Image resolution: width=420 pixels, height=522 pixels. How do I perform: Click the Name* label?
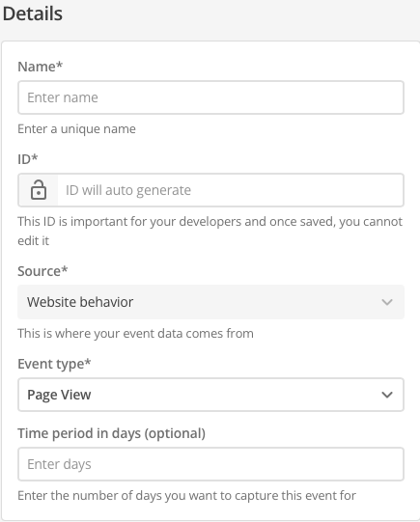coord(40,67)
